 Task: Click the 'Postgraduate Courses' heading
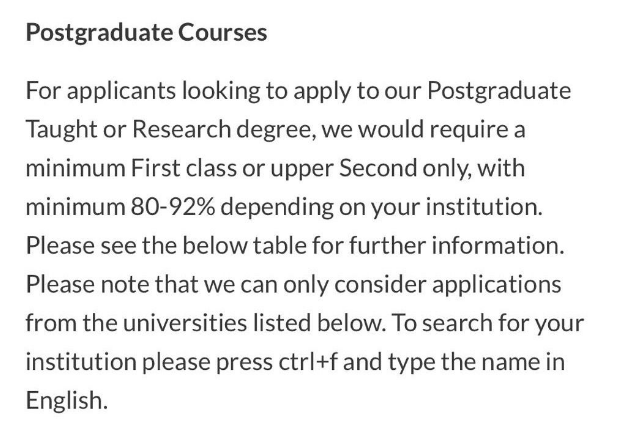[146, 32]
